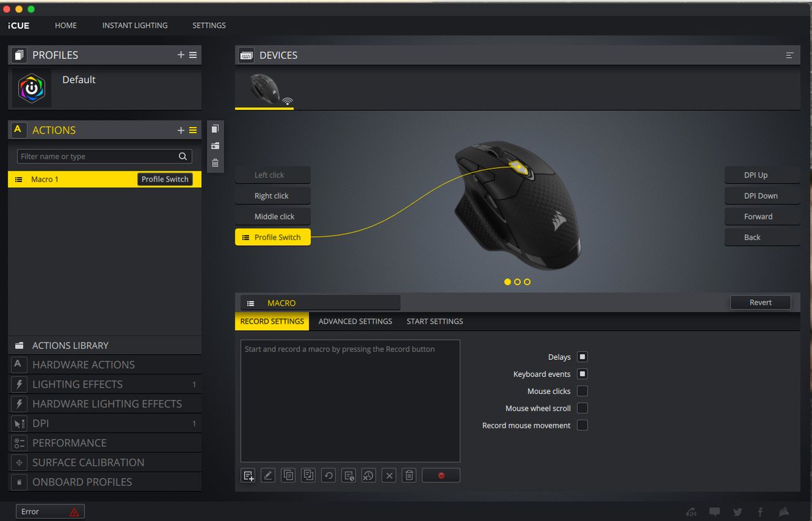The image size is (812, 521).
Task: Switch to third mouse view dot
Action: pos(527,282)
